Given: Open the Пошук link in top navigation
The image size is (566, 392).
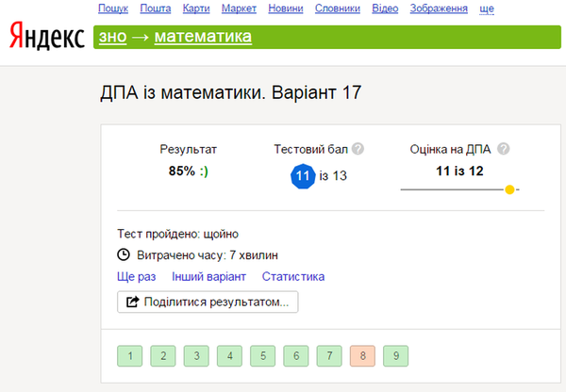Looking at the screenshot, I should coord(113,8).
